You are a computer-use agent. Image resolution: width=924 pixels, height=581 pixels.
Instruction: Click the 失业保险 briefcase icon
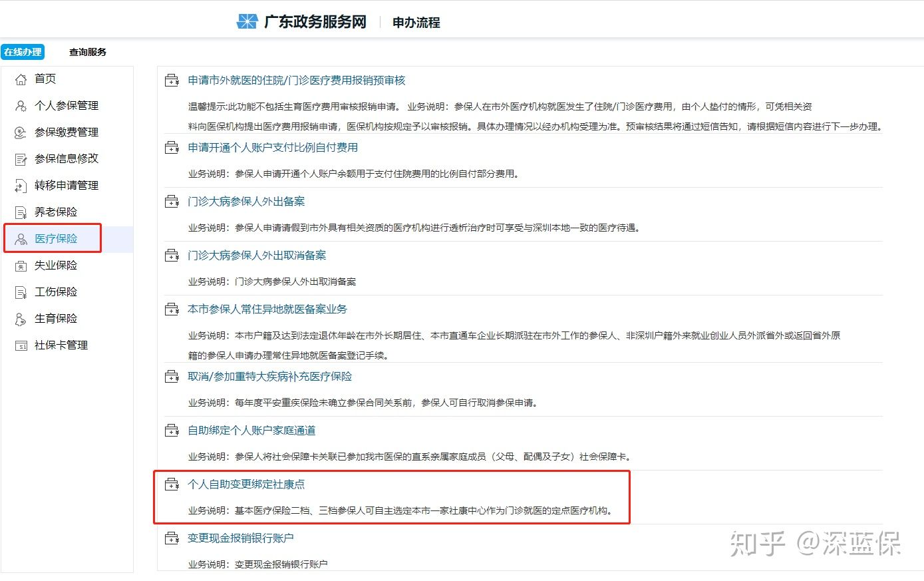(22, 265)
